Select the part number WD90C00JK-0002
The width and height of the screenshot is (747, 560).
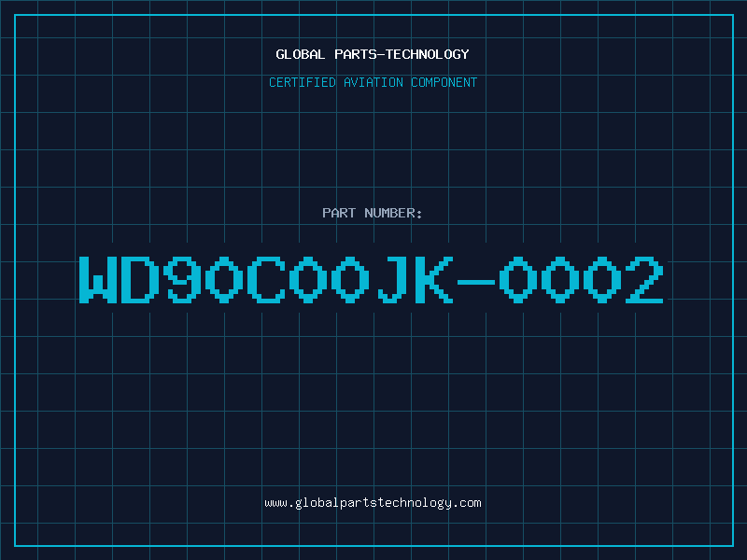pyautogui.click(x=371, y=279)
